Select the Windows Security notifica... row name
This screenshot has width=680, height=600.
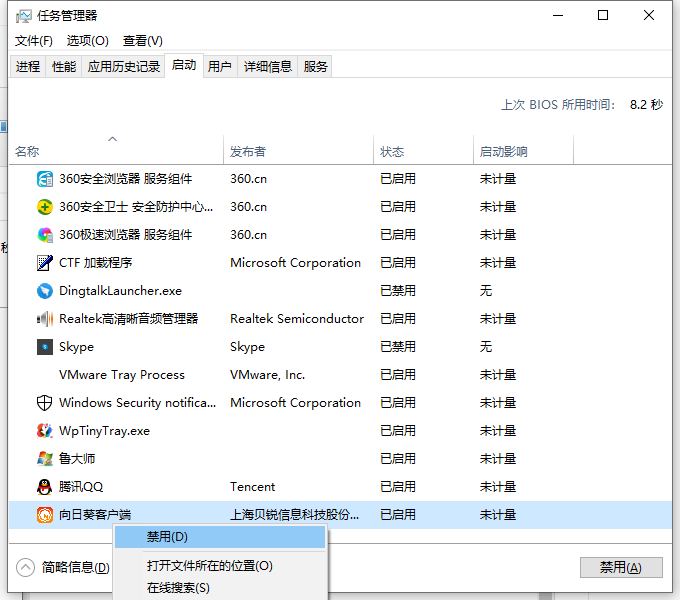pos(137,403)
